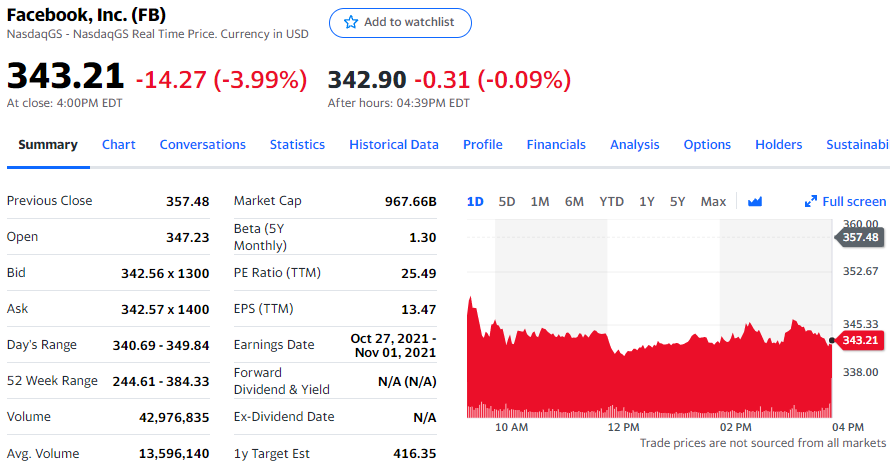
Task: Click the Full screen link
Action: click(854, 201)
